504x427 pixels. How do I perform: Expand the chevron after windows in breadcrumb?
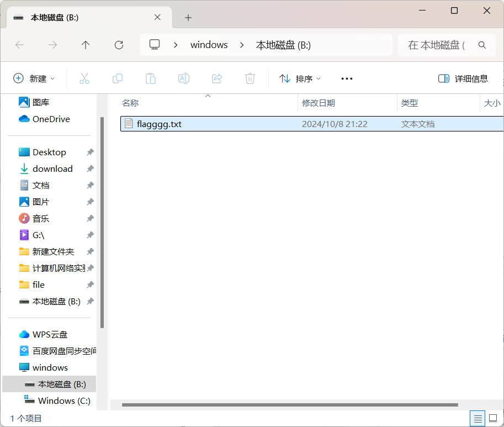point(242,45)
